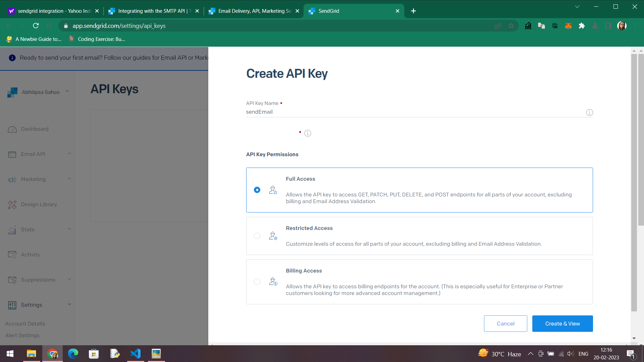The image size is (644, 362).
Task: Click the Dashboard gauge icon
Action: pos(12,129)
